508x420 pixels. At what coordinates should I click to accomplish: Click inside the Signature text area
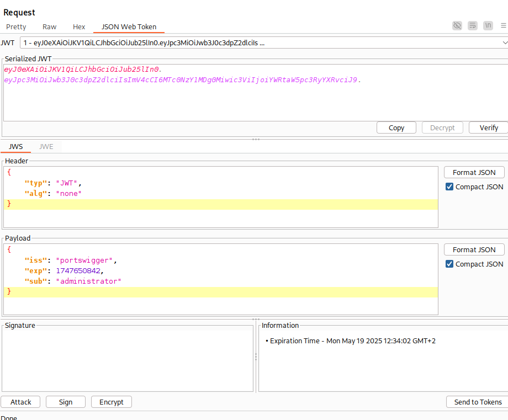tap(128, 360)
